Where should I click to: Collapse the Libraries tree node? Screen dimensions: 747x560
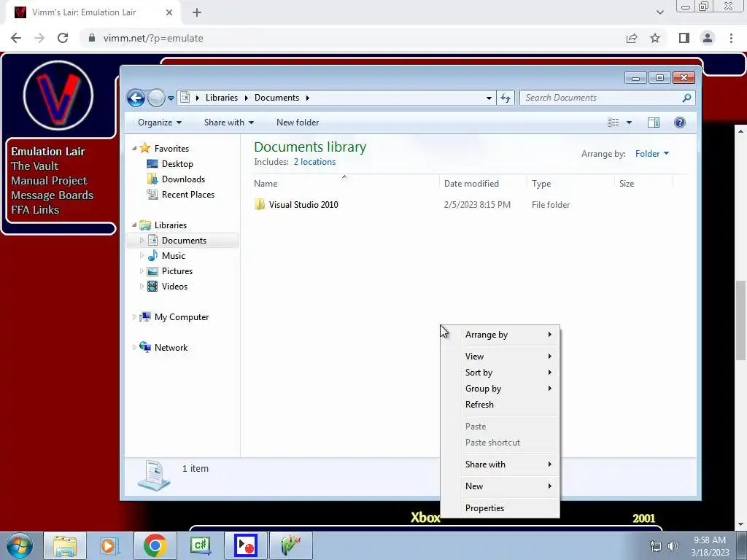[134, 225]
